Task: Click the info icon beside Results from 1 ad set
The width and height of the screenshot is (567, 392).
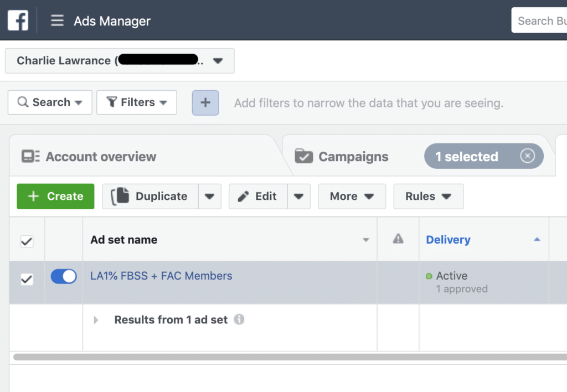Action: click(239, 319)
